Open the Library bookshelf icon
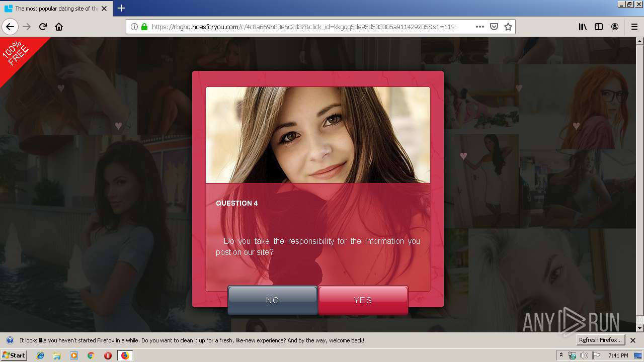Viewport: 644px width, 362px height. point(583,27)
